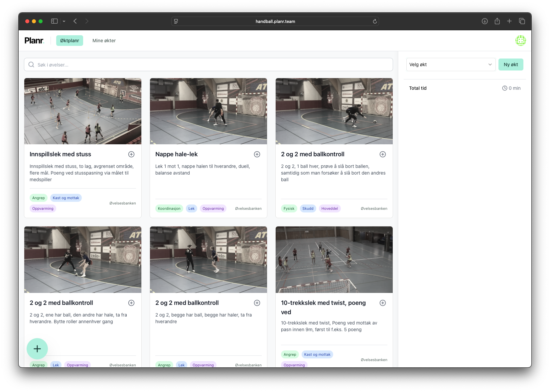Toggle the Safari sidebar
Screen dimensions: 550x392
coord(55,21)
